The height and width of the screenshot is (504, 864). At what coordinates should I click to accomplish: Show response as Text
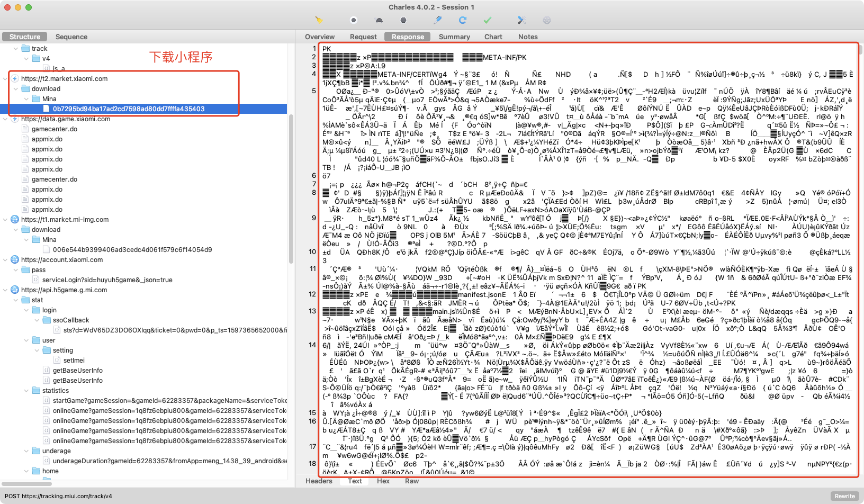[x=355, y=481]
